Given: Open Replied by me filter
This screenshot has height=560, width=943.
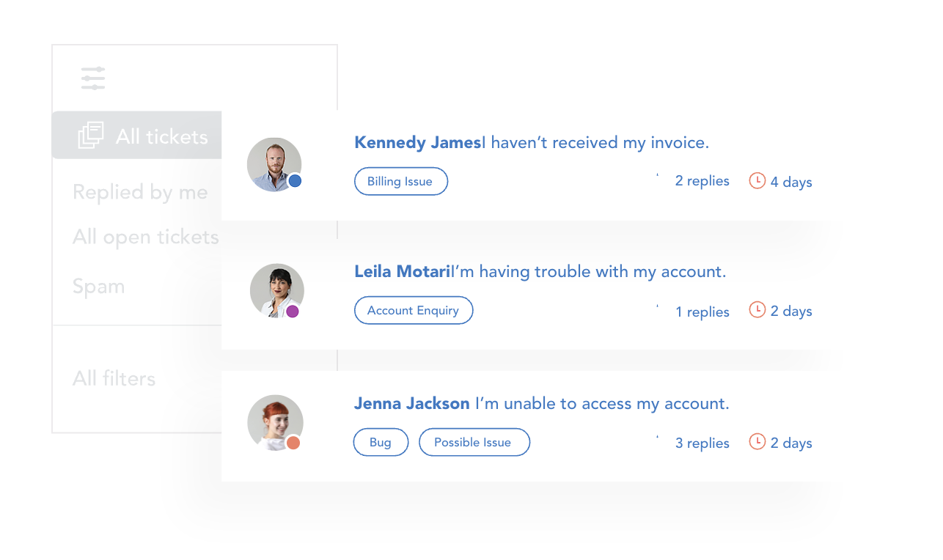Looking at the screenshot, I should pos(140,192).
